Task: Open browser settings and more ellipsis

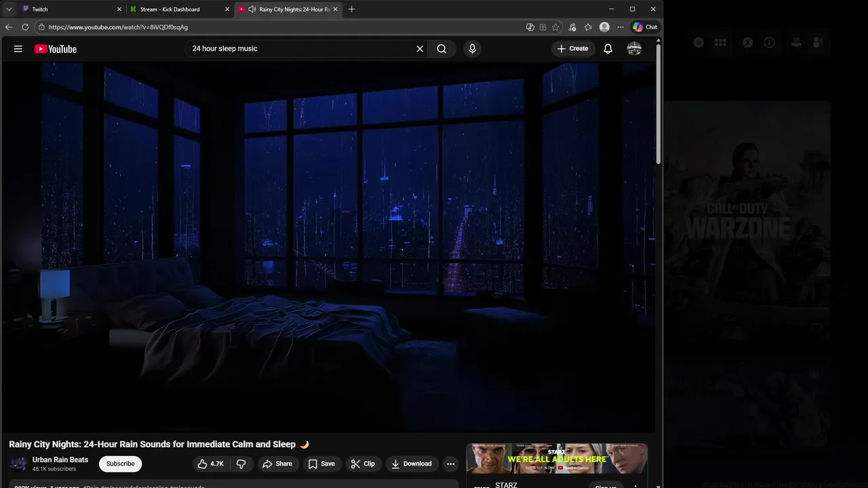Action: [620, 27]
